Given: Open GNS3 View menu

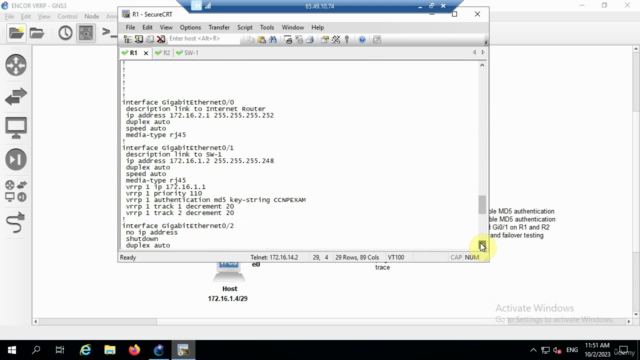Looking at the screenshot, I should (44, 16).
